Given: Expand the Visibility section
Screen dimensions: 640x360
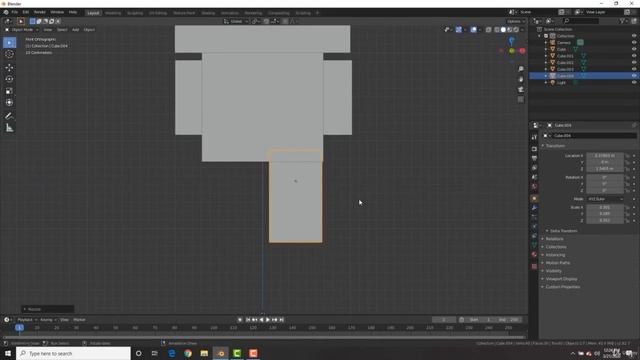Looking at the screenshot, I should pyautogui.click(x=553, y=271).
